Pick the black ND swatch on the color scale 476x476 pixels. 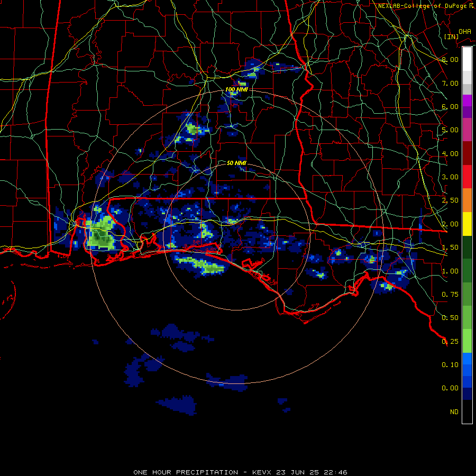467,411
